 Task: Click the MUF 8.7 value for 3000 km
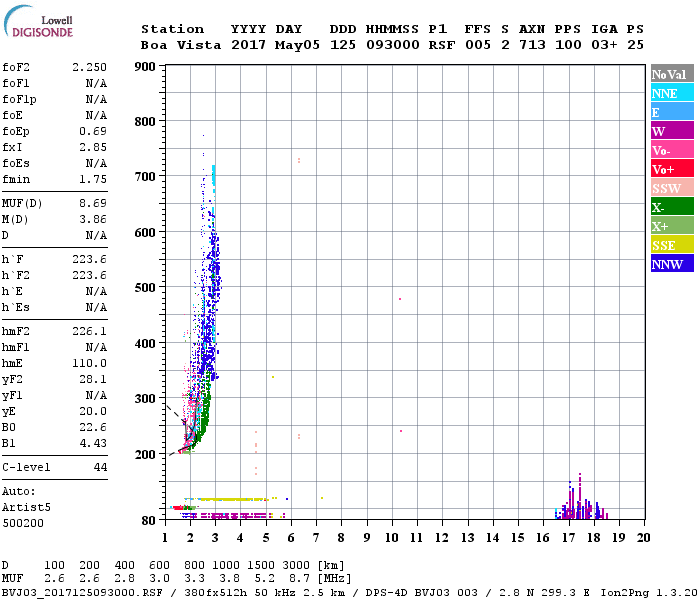(x=299, y=579)
